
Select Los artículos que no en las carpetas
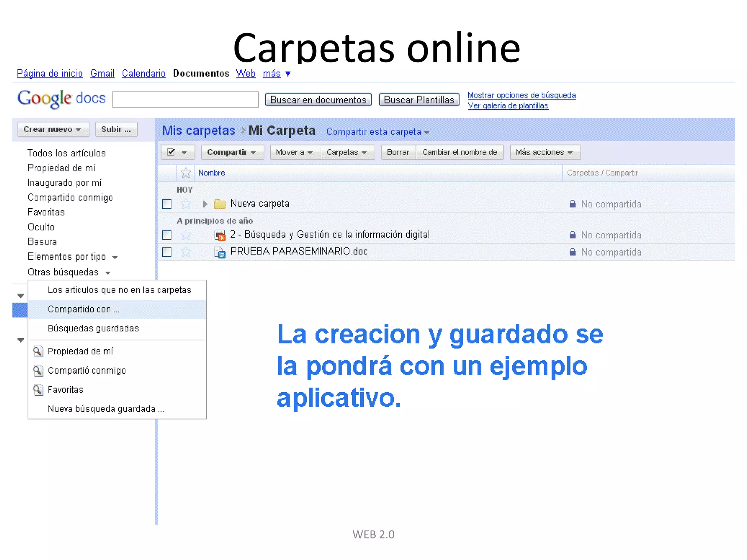point(117,290)
